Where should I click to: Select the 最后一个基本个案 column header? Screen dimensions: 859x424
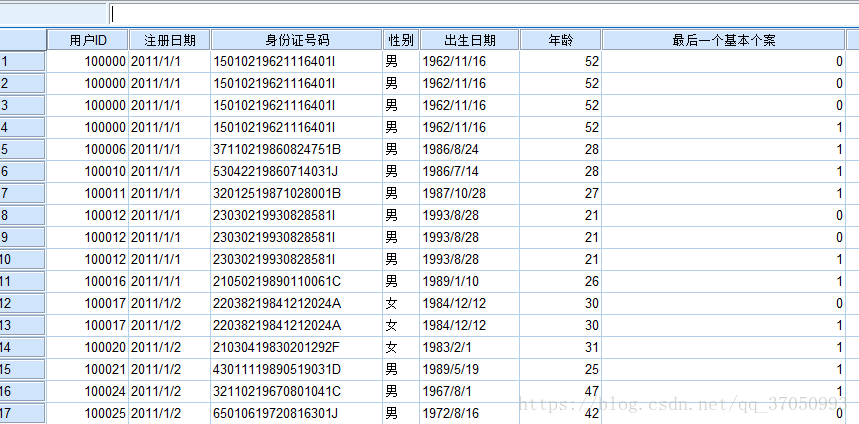click(723, 40)
